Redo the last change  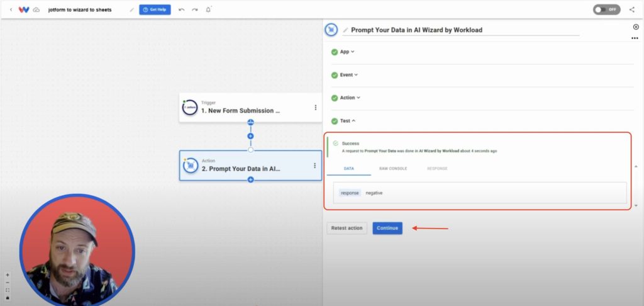(195, 10)
